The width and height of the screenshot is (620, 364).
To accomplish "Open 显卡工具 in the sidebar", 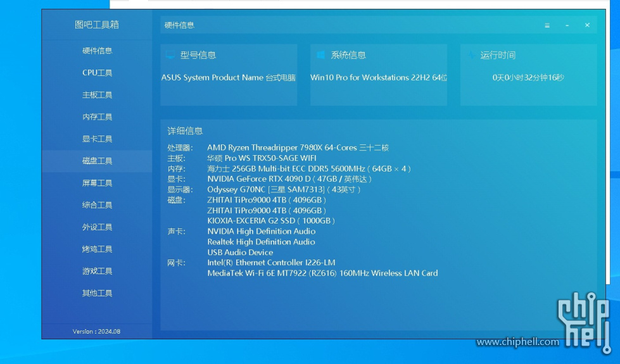I will [x=98, y=139].
